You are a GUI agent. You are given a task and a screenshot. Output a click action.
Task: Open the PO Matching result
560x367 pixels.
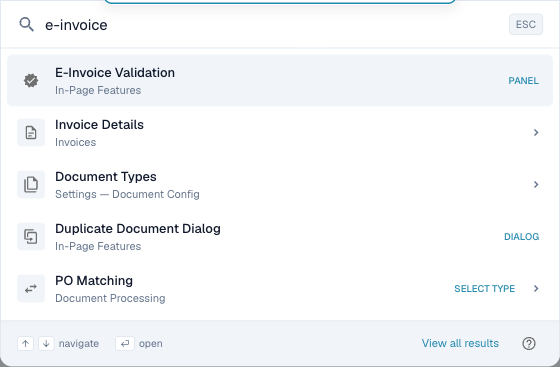click(280, 288)
